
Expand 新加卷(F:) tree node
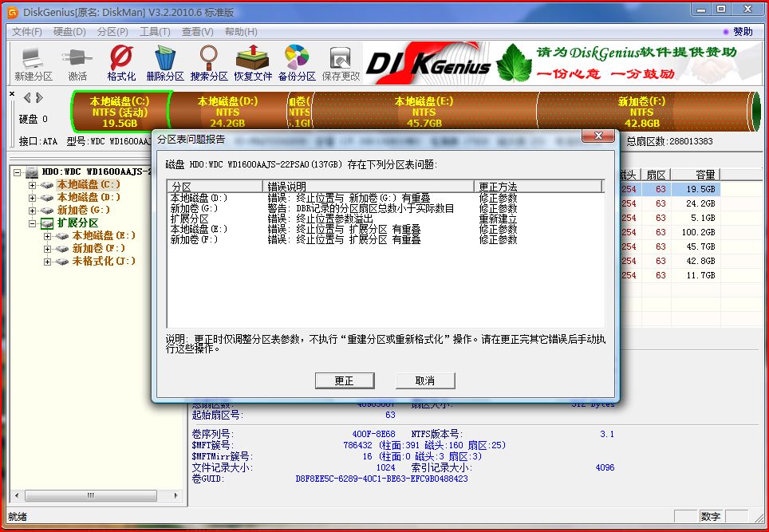[48, 249]
